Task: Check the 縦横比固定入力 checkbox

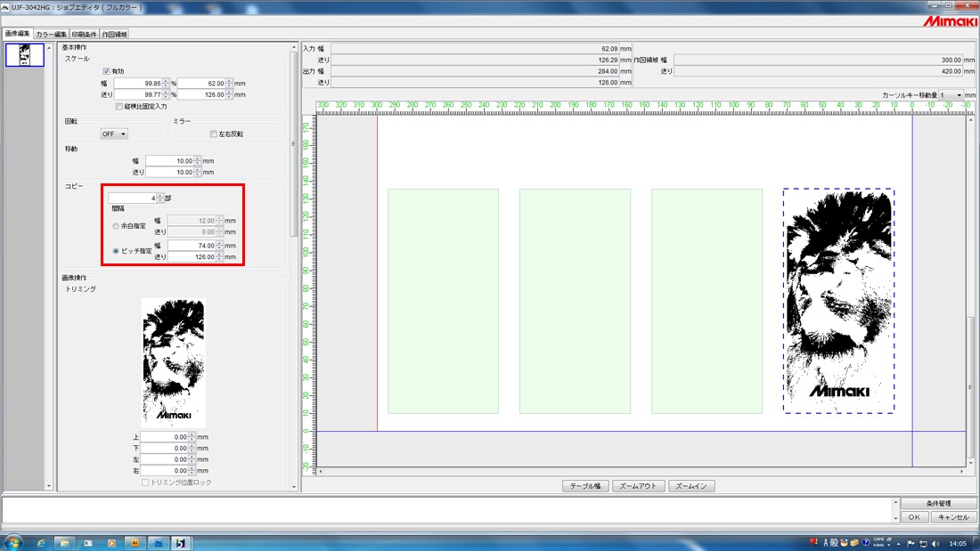Action: pyautogui.click(x=119, y=106)
